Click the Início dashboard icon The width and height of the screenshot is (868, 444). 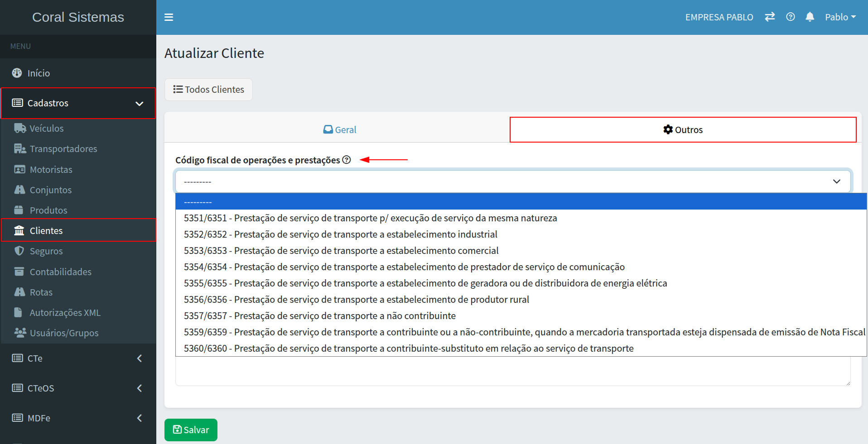[17, 73]
